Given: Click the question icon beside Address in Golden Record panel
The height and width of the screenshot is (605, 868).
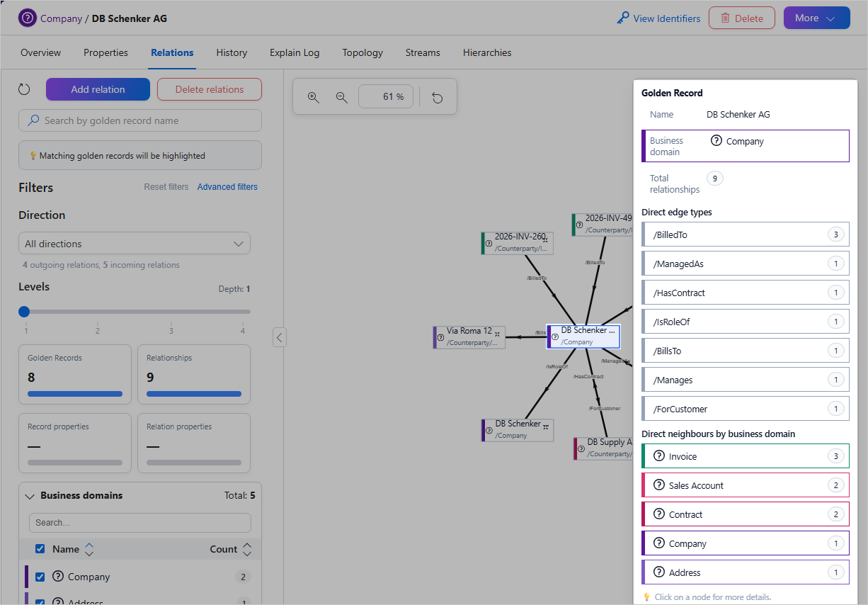Looking at the screenshot, I should tap(659, 572).
